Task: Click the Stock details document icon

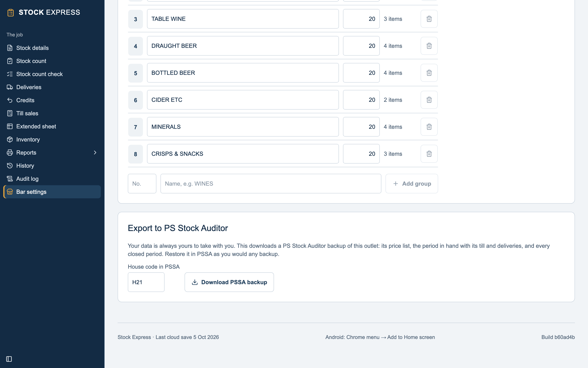Action: (10, 48)
